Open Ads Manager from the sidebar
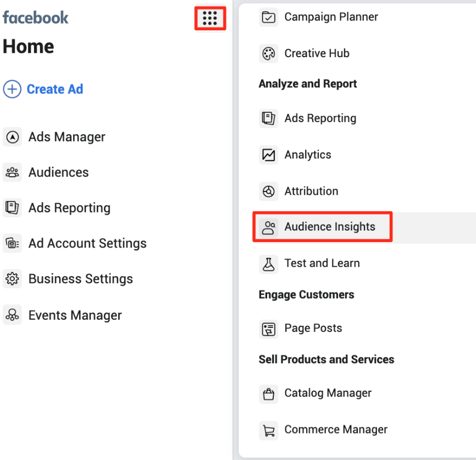Image resolution: width=476 pixels, height=460 pixels. click(x=67, y=137)
